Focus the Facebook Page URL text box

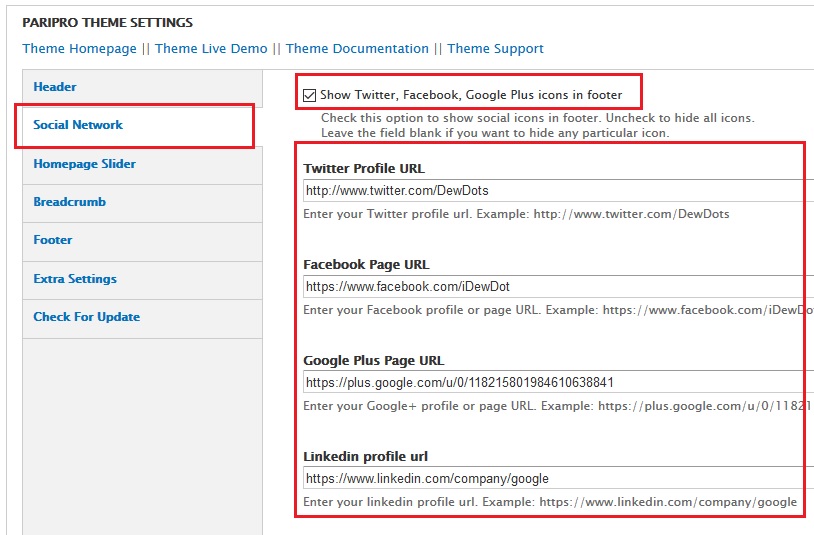tap(555, 286)
